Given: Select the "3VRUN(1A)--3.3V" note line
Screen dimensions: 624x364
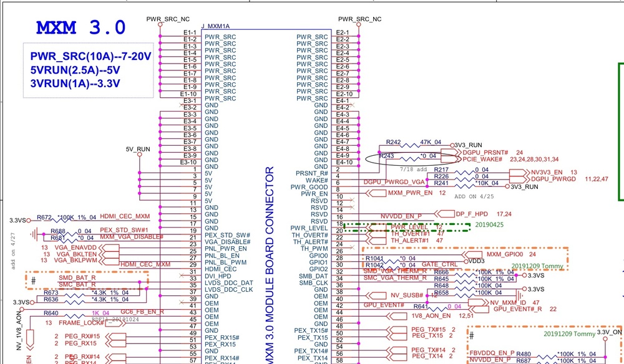Looking at the screenshot, I should pyautogui.click(x=76, y=84).
